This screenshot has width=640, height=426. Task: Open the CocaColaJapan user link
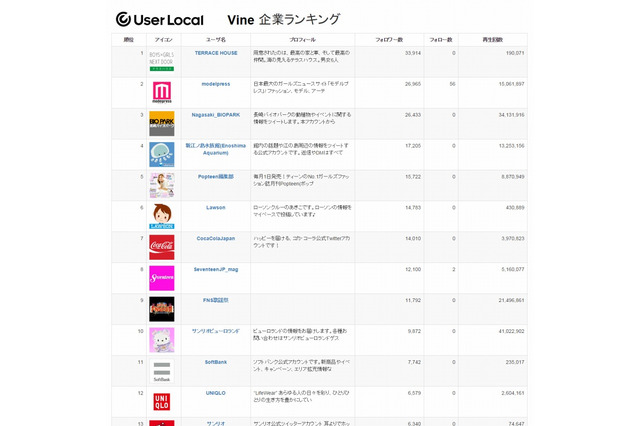[216, 239]
